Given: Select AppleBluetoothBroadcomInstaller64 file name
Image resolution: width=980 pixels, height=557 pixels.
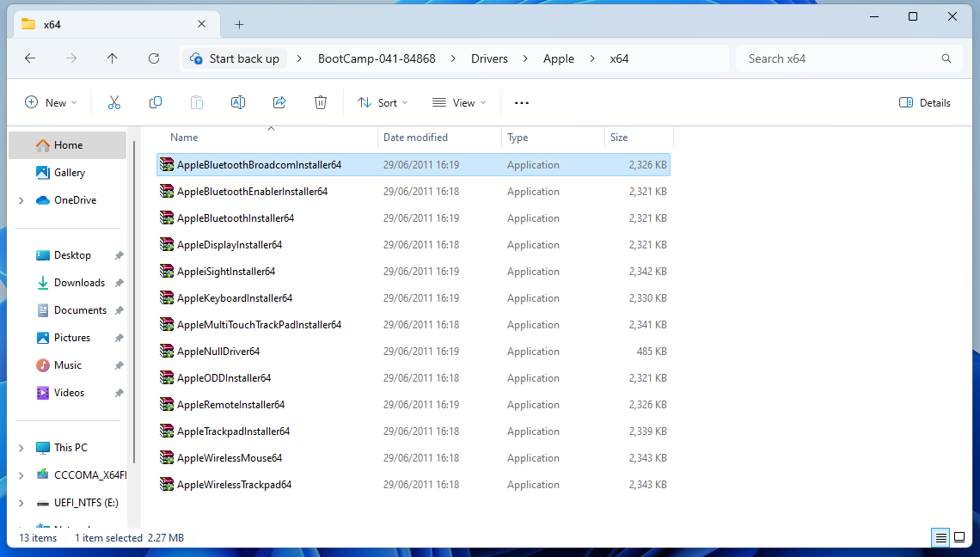Looking at the screenshot, I should point(259,165).
